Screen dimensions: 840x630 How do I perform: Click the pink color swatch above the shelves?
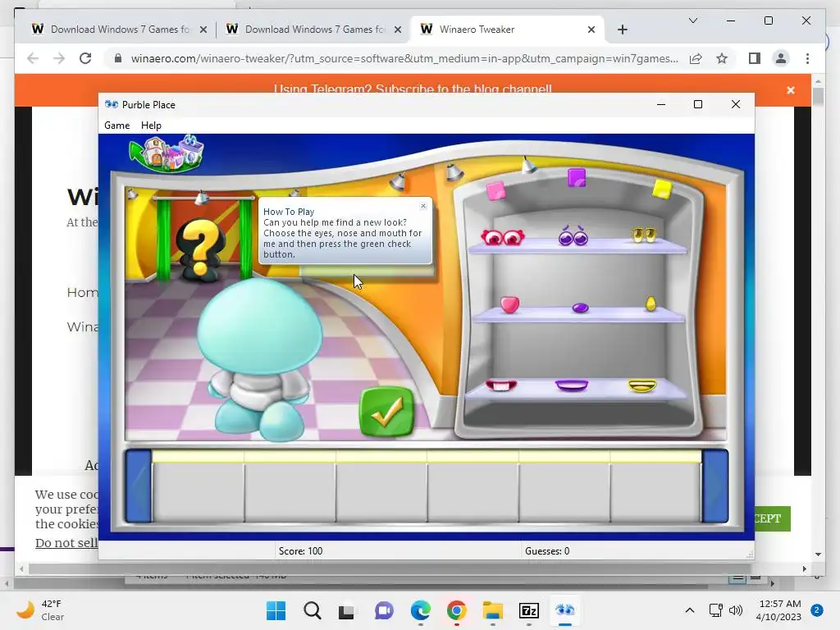495,190
